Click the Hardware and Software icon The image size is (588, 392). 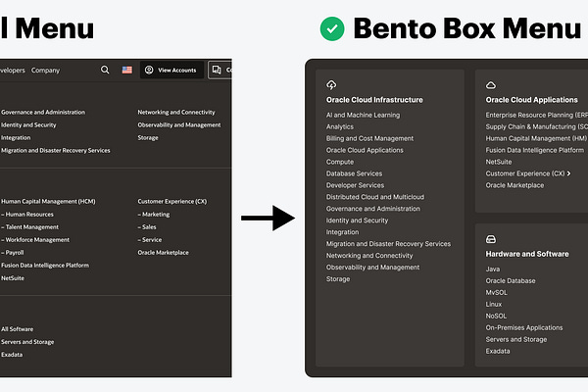coord(491,239)
